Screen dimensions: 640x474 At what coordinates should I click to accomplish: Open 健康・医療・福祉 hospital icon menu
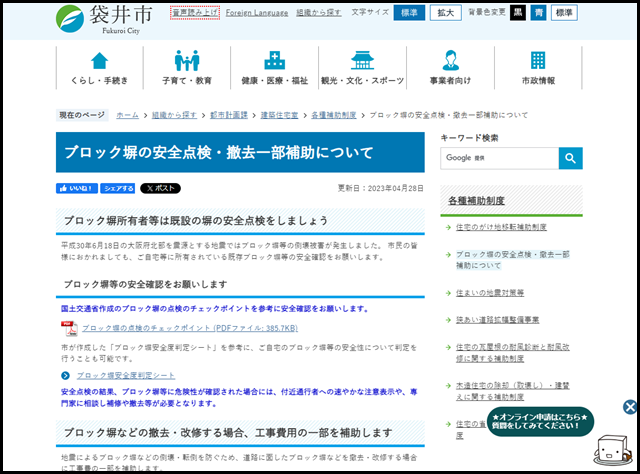(274, 67)
